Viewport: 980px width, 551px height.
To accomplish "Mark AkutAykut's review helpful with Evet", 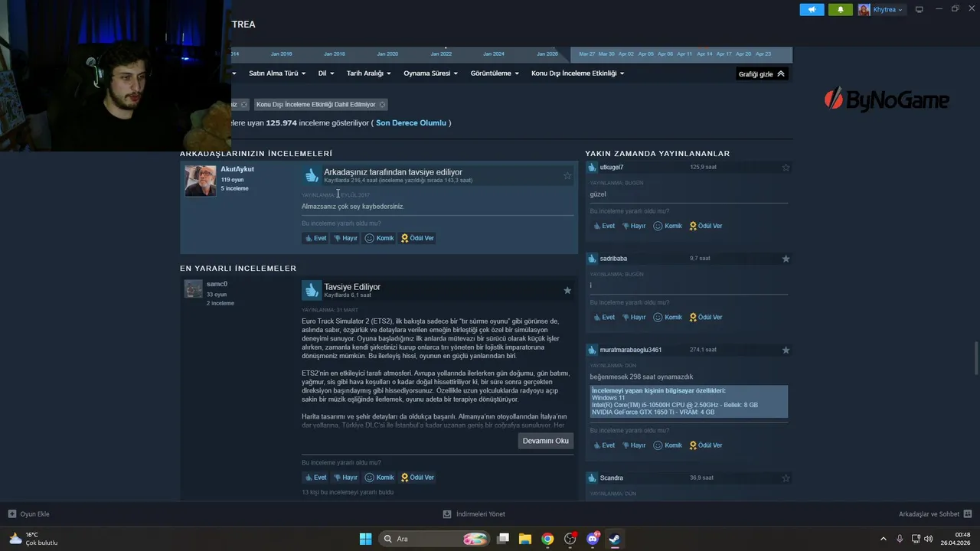I will coord(315,238).
